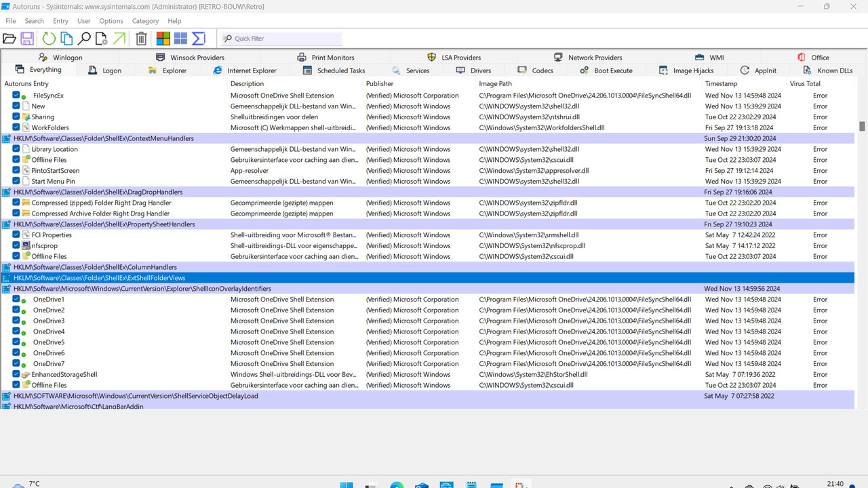The width and height of the screenshot is (868, 488).
Task: Switch to the Drivers tab
Action: pos(473,70)
